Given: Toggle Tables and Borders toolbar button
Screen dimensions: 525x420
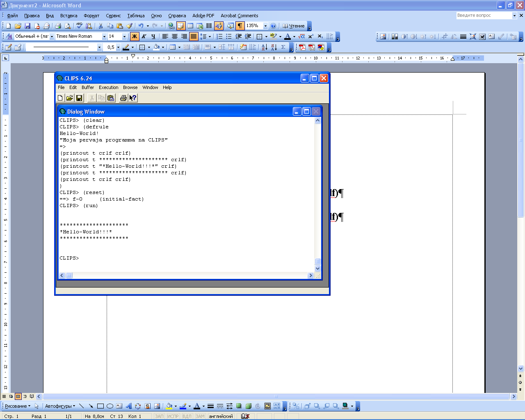Looking at the screenshot, I should (181, 26).
